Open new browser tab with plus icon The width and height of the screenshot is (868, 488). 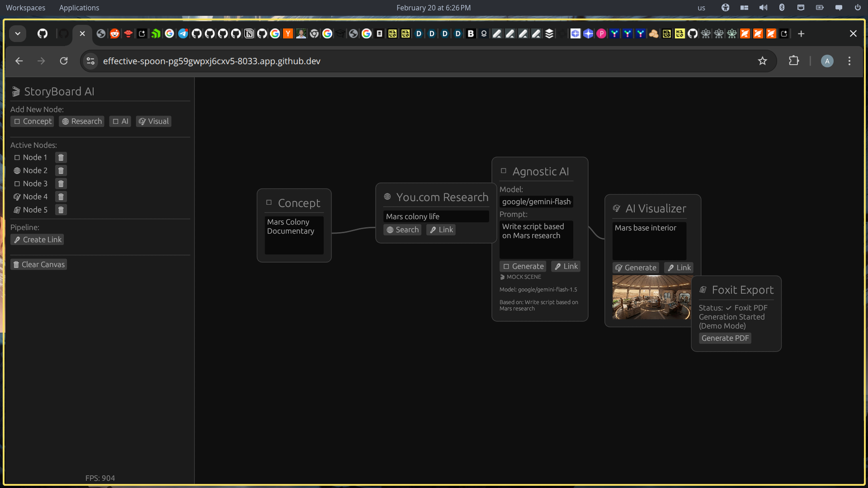(801, 34)
